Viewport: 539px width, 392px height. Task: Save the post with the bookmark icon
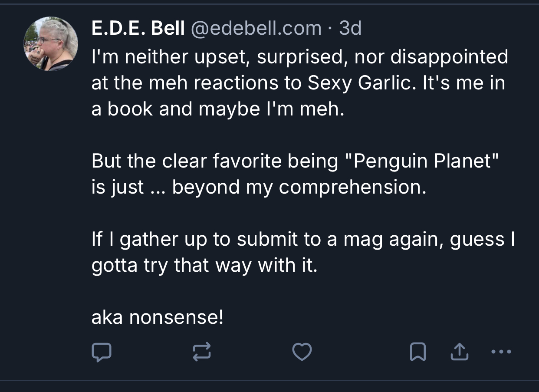417,352
